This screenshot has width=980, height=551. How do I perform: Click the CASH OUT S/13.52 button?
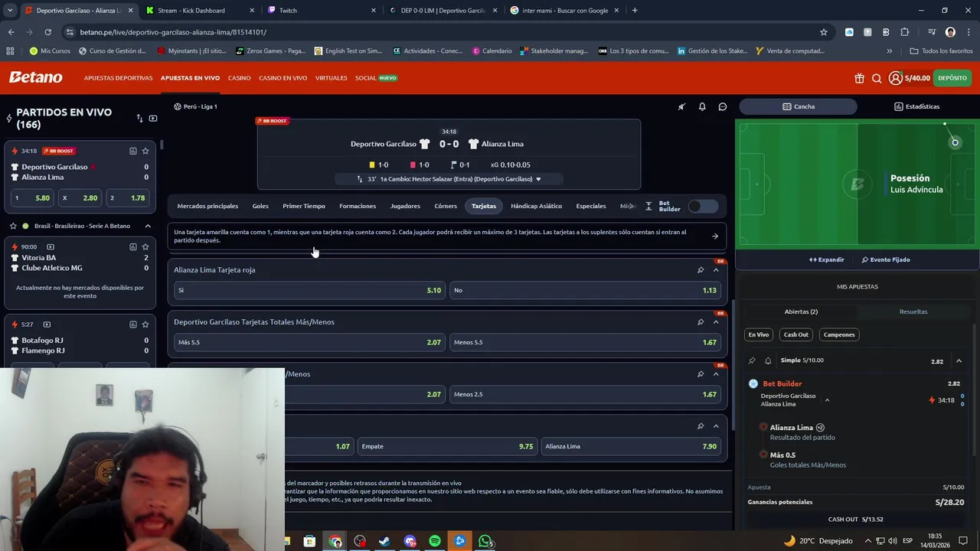pos(855,519)
